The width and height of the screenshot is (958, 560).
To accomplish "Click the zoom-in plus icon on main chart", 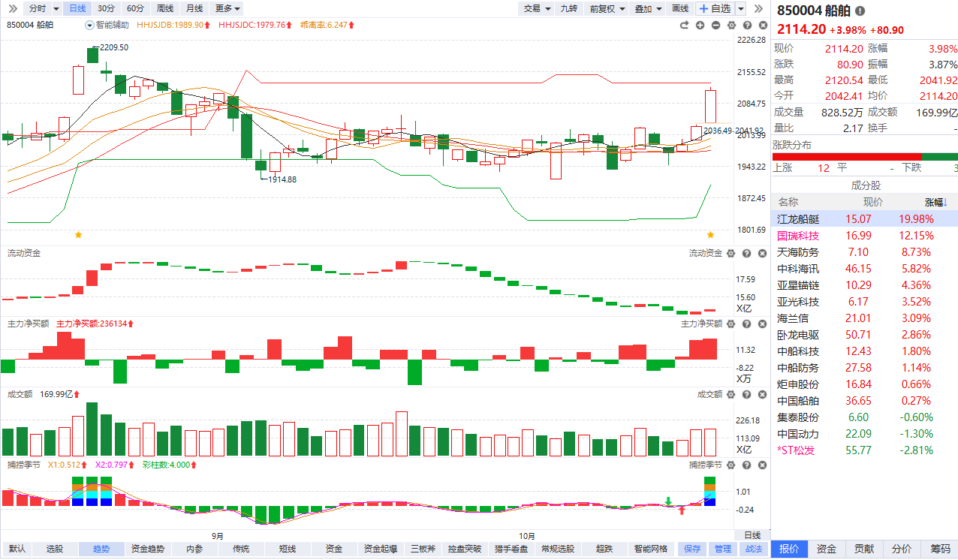I will tap(700, 25).
